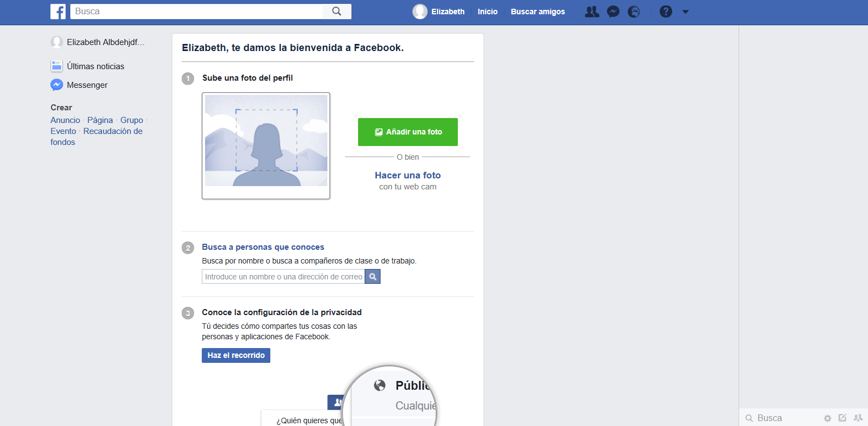Image resolution: width=868 pixels, height=426 pixels.
Task: Open the quick help question mark icon
Action: 666,12
